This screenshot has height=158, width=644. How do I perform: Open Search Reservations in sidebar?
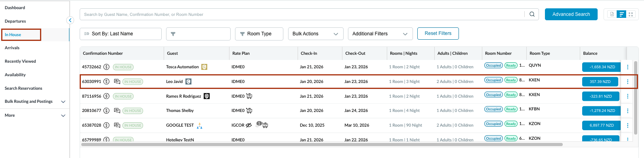click(23, 89)
